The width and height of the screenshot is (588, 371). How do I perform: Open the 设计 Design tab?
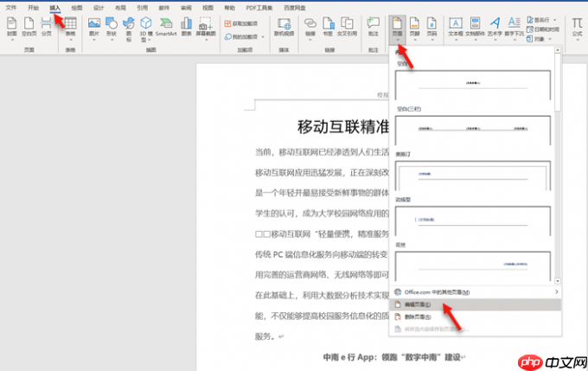(99, 8)
